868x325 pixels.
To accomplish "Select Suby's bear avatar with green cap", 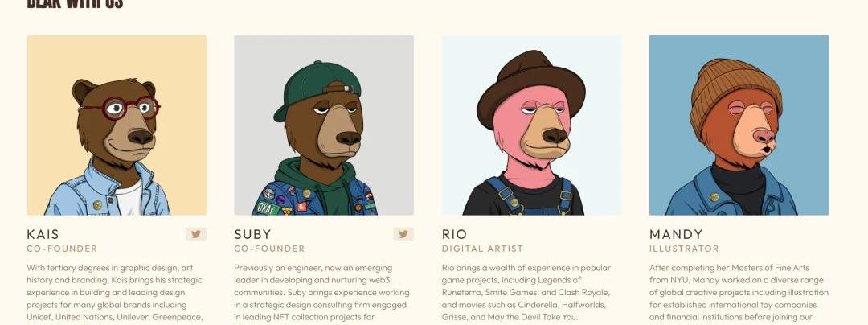I will click(x=324, y=125).
